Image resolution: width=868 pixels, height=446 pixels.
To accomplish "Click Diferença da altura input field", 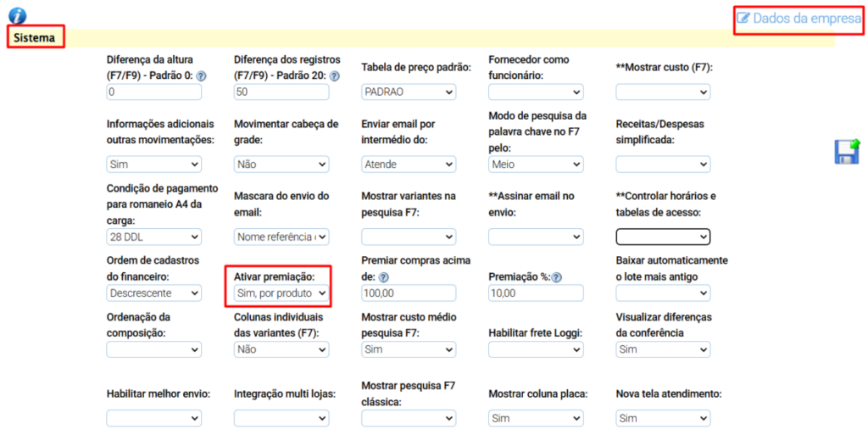I will point(154,92).
